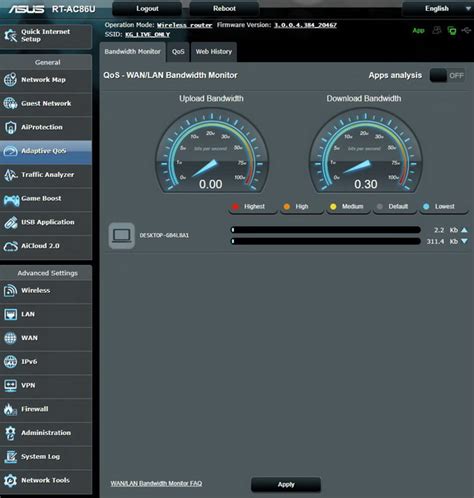Click the device download bandwidth bar
The width and height of the screenshot is (474, 498).
pyautogui.click(x=326, y=241)
